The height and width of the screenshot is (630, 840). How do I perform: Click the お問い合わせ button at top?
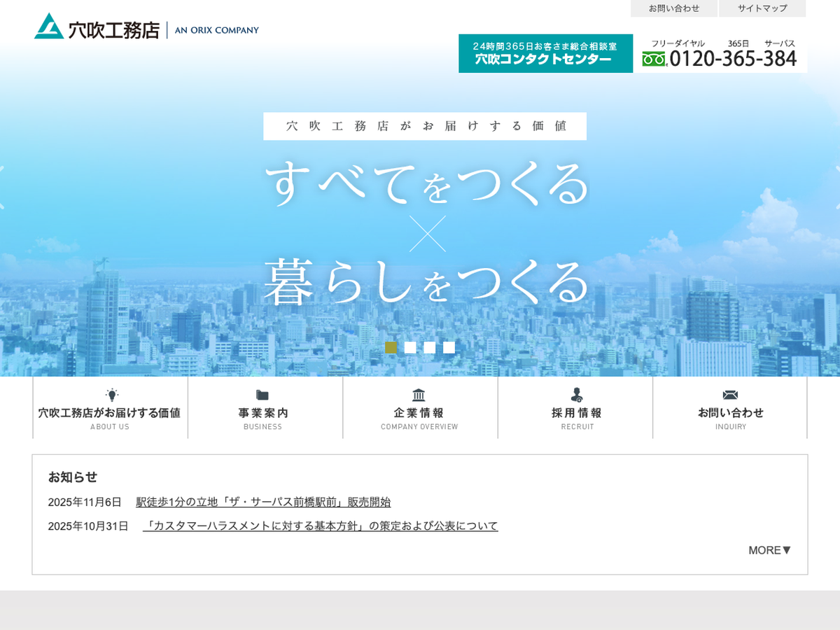[x=673, y=8]
